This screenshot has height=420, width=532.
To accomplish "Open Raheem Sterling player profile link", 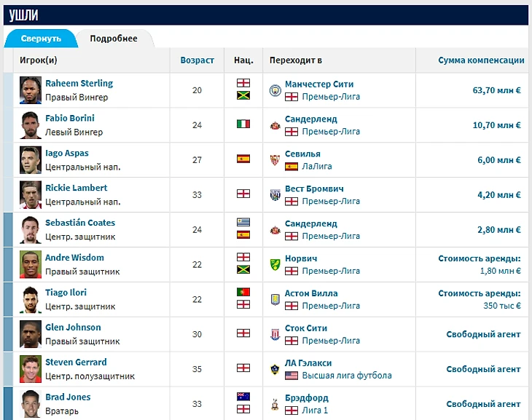I will click(x=79, y=84).
